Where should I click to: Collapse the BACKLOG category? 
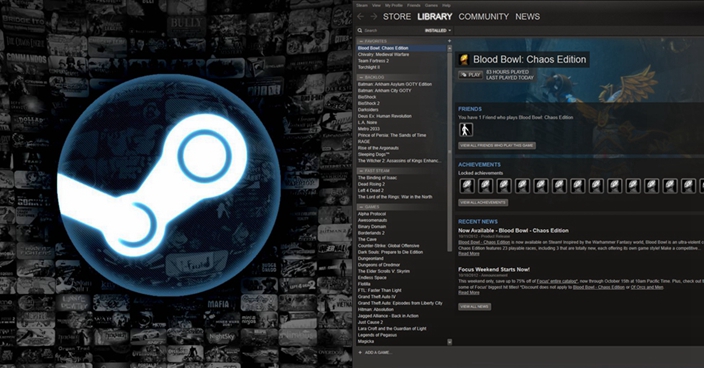click(x=361, y=78)
